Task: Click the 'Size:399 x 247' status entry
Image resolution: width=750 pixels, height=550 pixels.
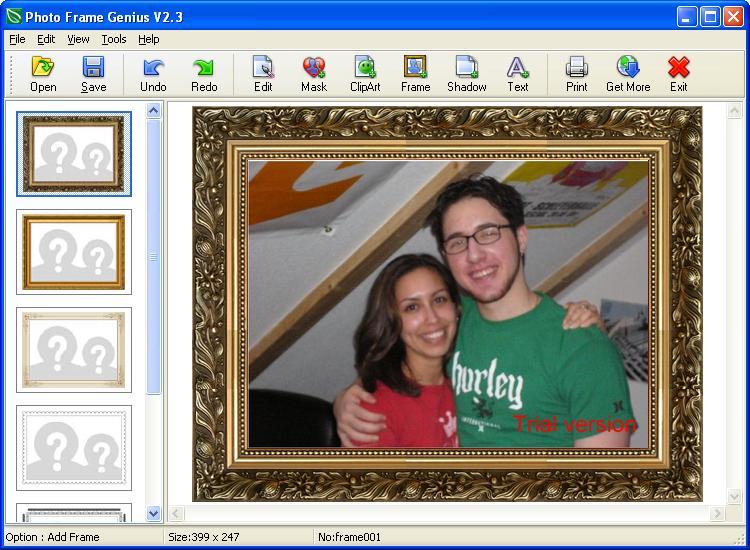Action: coord(204,537)
